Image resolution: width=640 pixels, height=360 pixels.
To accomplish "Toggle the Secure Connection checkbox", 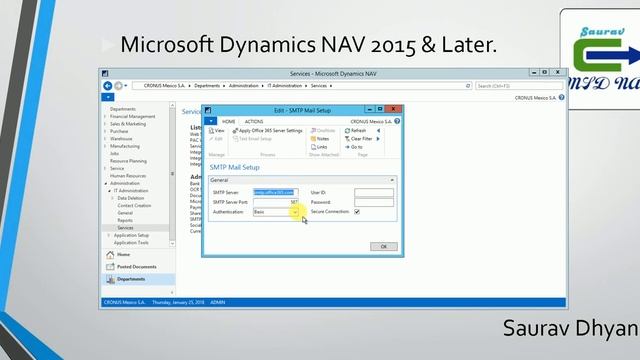I will [x=357, y=212].
